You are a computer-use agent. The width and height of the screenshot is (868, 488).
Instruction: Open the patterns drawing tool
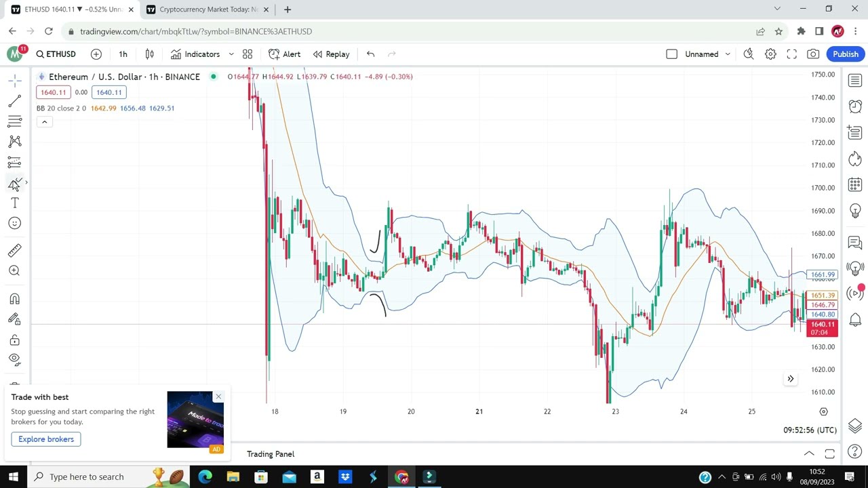coord(14,142)
